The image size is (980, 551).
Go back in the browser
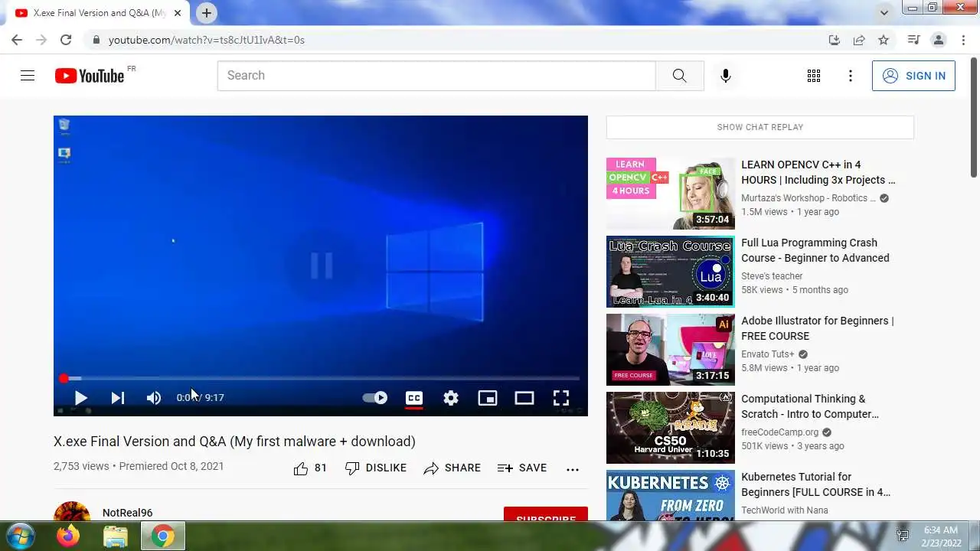17,40
